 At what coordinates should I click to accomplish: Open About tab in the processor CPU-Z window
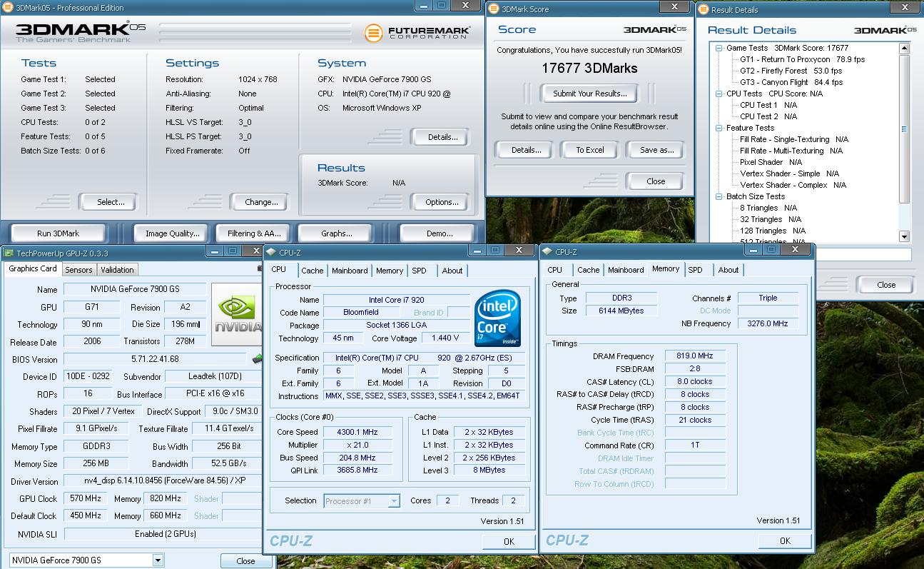tap(452, 271)
